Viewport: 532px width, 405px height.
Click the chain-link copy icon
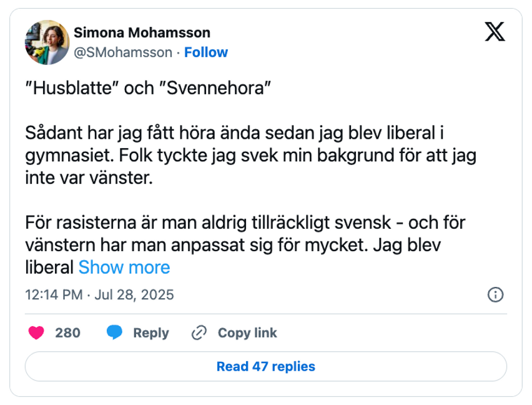[x=199, y=332]
